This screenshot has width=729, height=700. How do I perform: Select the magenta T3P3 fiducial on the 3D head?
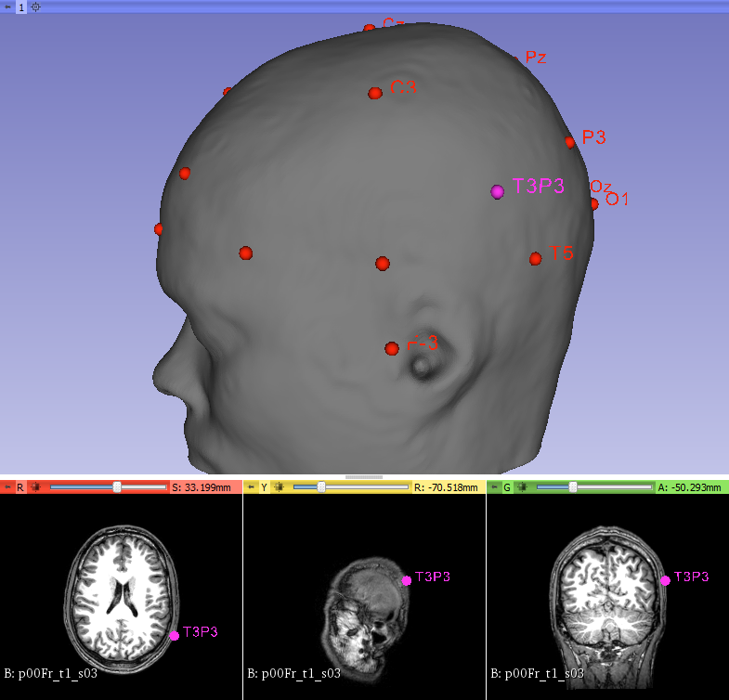point(498,190)
